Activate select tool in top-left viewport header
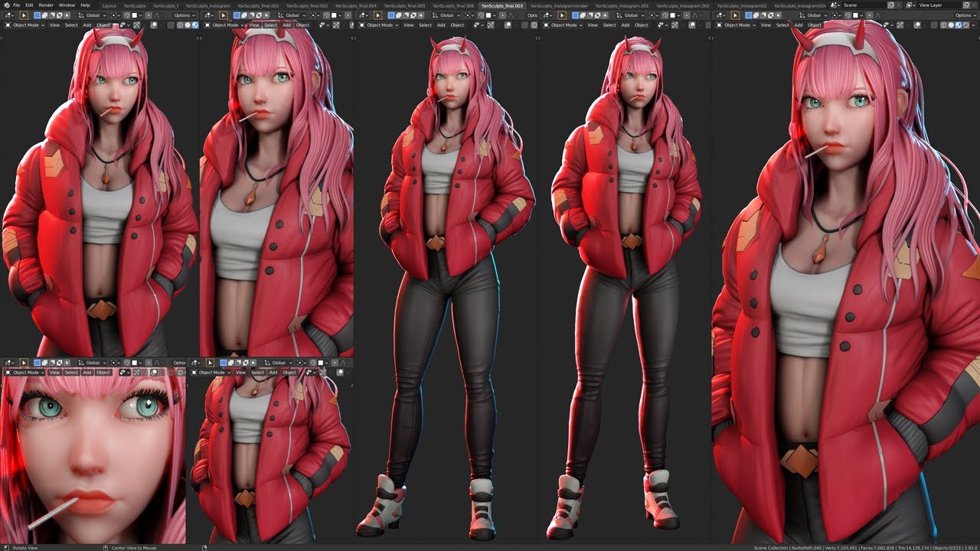Image resolution: width=980 pixels, height=551 pixels. (x=24, y=15)
